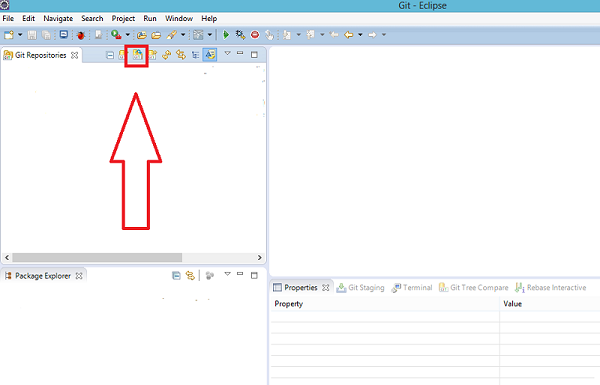Close the Git Repositories tab
The height and width of the screenshot is (385, 600).
tap(75, 55)
